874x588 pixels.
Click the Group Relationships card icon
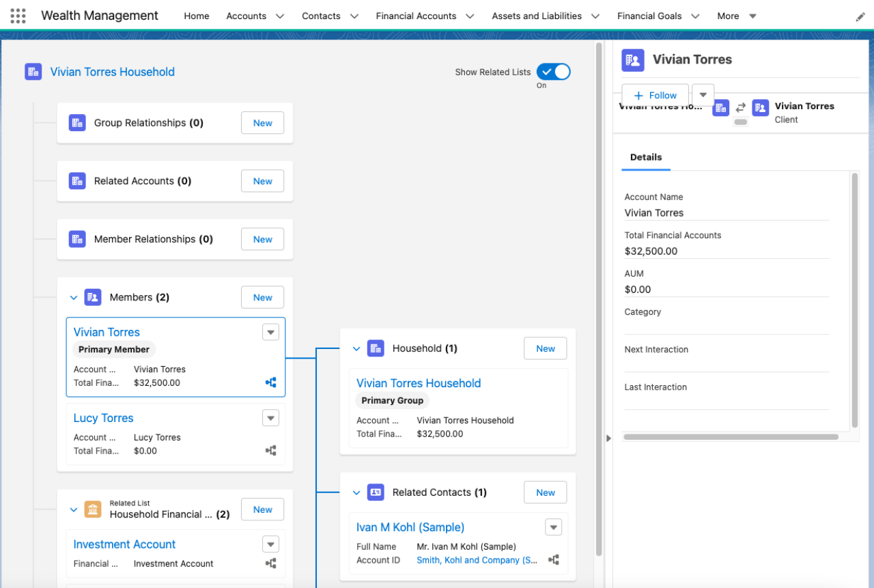[77, 123]
